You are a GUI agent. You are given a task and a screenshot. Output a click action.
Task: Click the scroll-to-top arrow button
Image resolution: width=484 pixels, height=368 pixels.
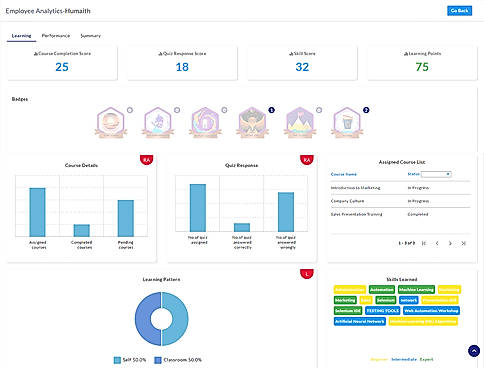pyautogui.click(x=474, y=351)
